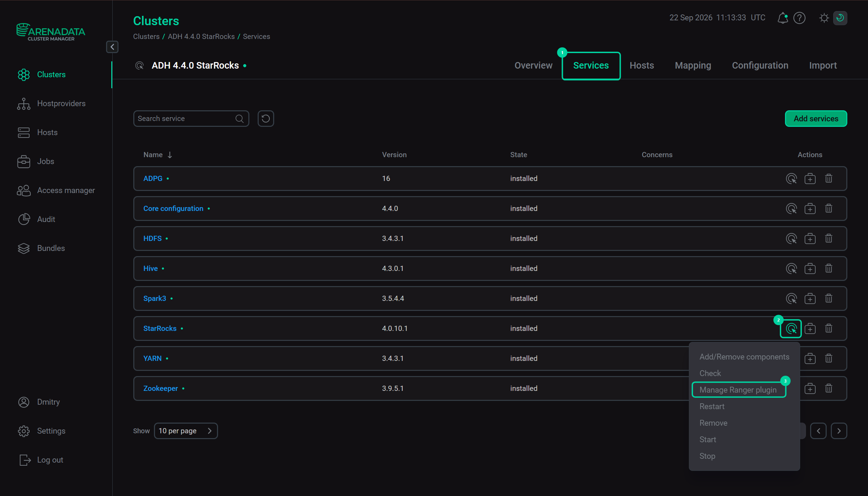Open Access manager
This screenshot has width=868, height=496.
point(66,190)
